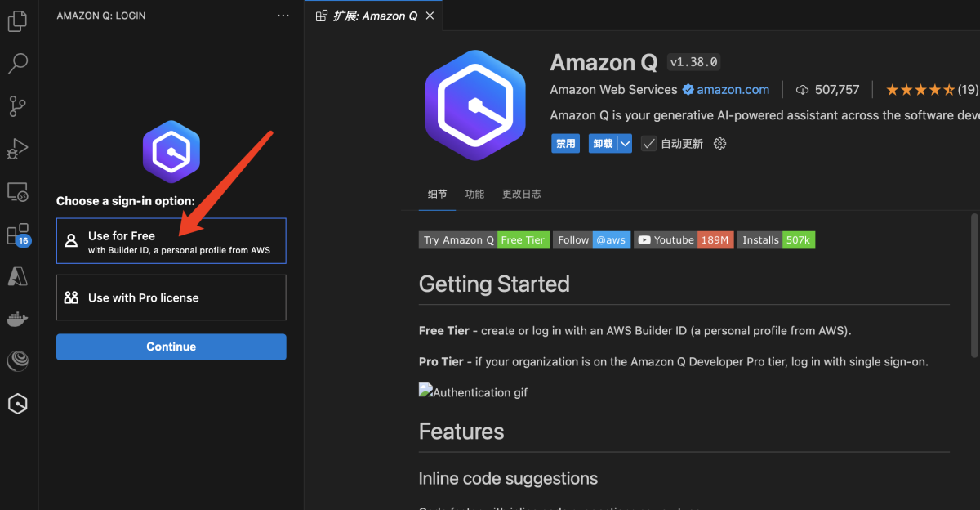
Task: Select the Use with Pro license option
Action: click(171, 297)
